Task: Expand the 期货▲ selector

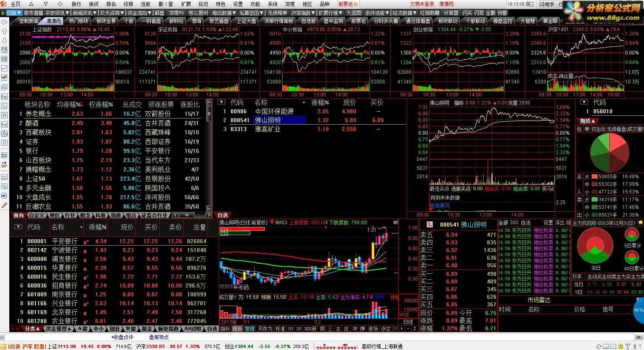Action: click(x=588, y=121)
